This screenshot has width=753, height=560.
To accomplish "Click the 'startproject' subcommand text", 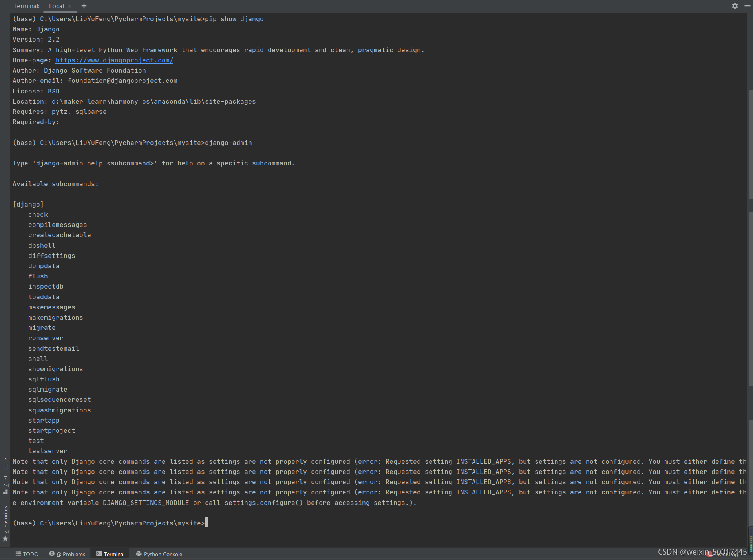I will click(51, 430).
